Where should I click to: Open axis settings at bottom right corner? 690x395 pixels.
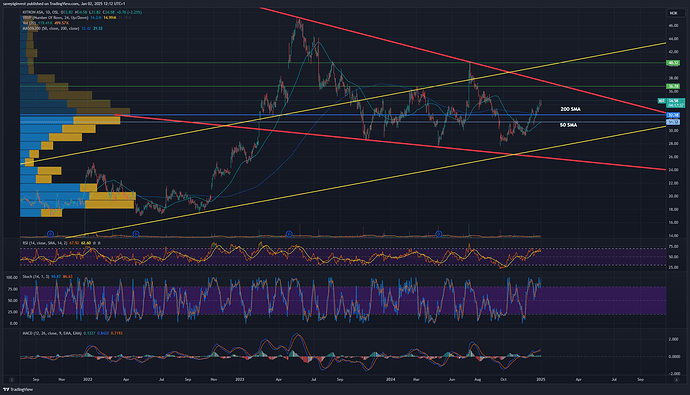tap(676, 379)
